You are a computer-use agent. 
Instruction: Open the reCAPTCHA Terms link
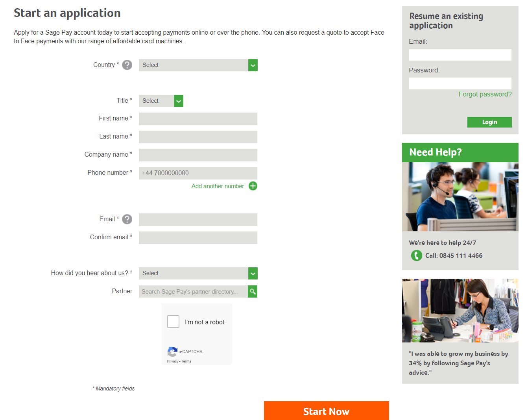point(186,361)
